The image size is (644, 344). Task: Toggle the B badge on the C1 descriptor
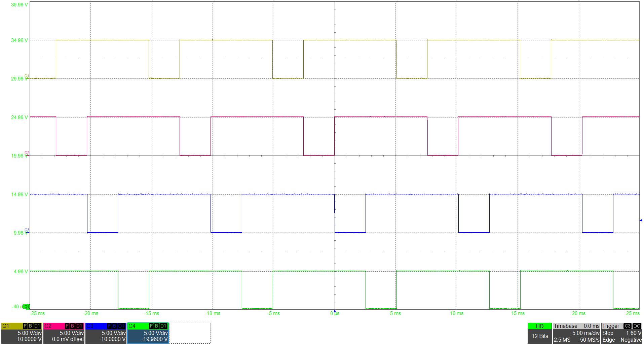coord(30,326)
